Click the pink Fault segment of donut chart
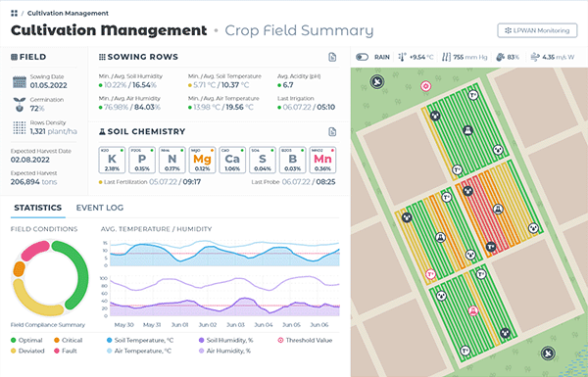Viewport: 588px width, 377px height. 35,251
